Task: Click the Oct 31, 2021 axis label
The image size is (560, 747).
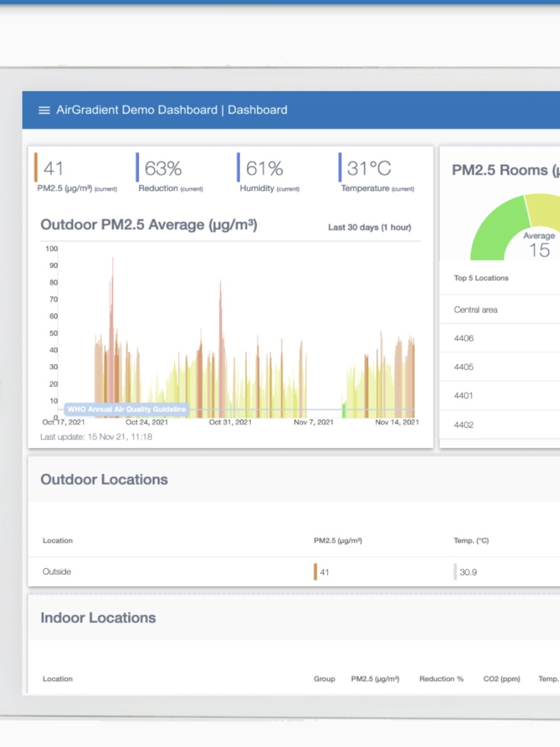Action: point(230,422)
